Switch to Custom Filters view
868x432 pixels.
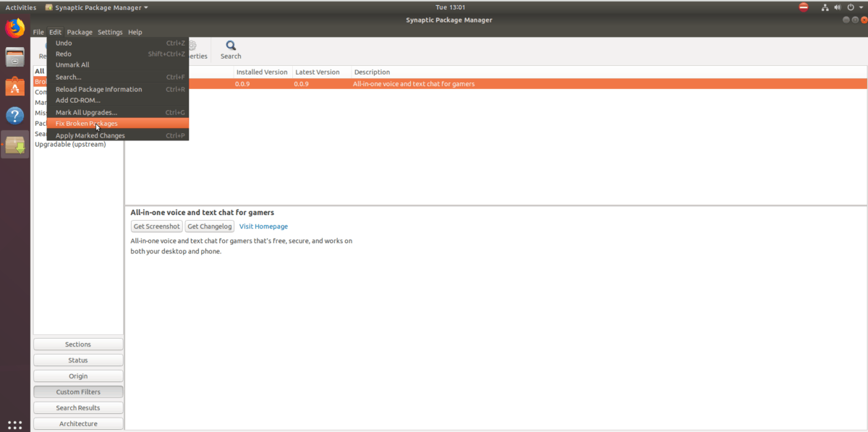pos(78,391)
